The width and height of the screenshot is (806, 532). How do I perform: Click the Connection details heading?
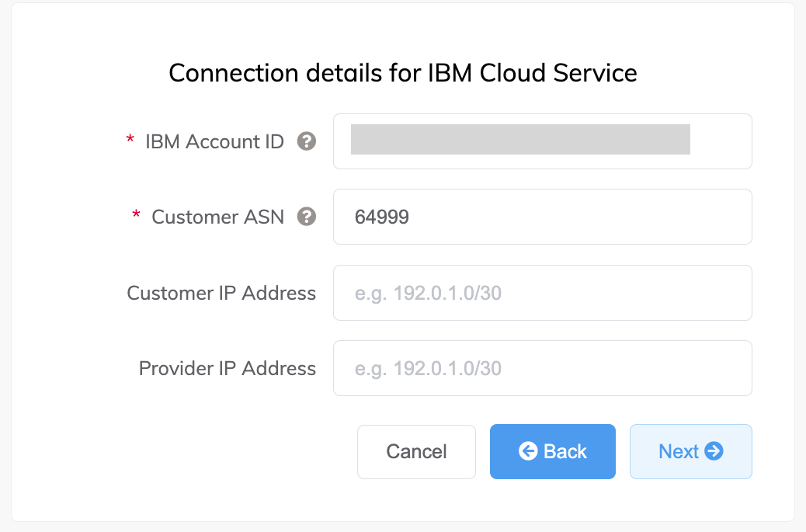[402, 72]
